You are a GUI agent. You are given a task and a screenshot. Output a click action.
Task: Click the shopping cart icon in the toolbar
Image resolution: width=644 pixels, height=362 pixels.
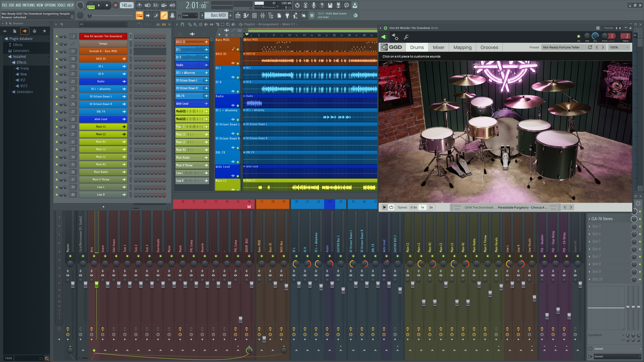pyautogui.click(x=312, y=15)
